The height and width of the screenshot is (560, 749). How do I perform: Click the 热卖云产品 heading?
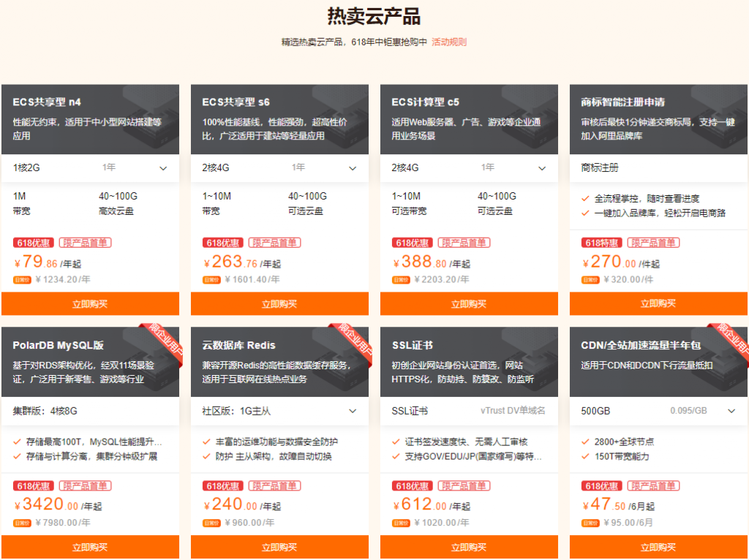374,16
